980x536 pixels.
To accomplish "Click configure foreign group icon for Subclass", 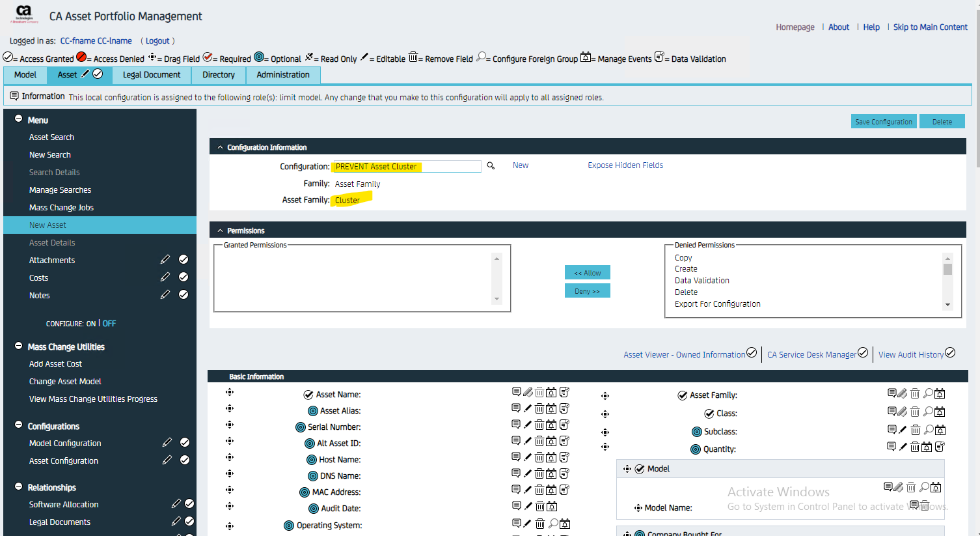I will 929,430.
